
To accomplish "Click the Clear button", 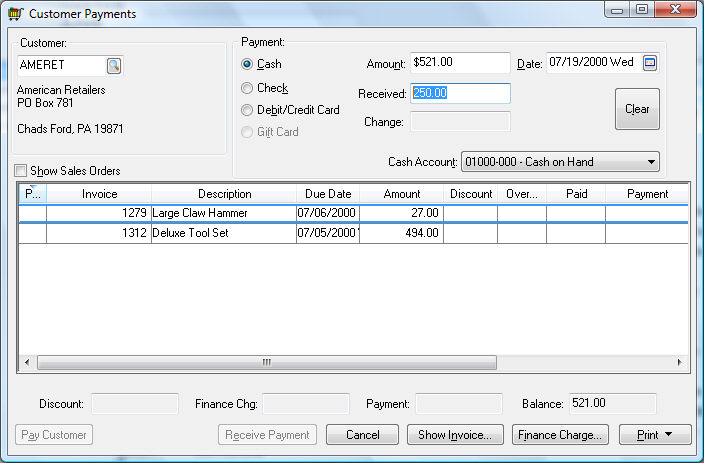I will [x=637, y=109].
